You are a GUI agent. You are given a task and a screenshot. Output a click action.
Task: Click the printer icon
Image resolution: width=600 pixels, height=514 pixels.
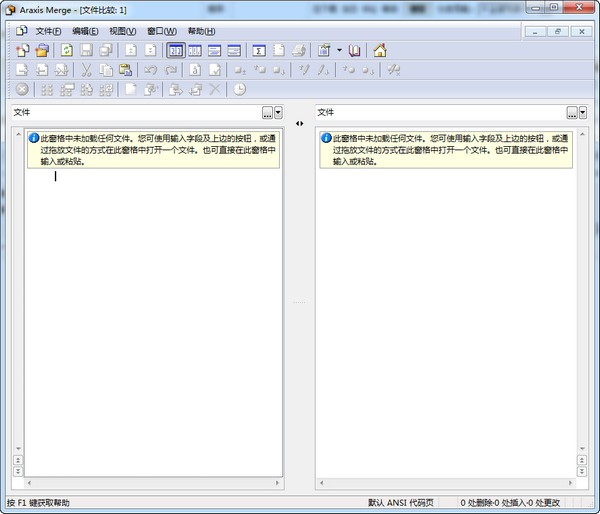click(298, 51)
